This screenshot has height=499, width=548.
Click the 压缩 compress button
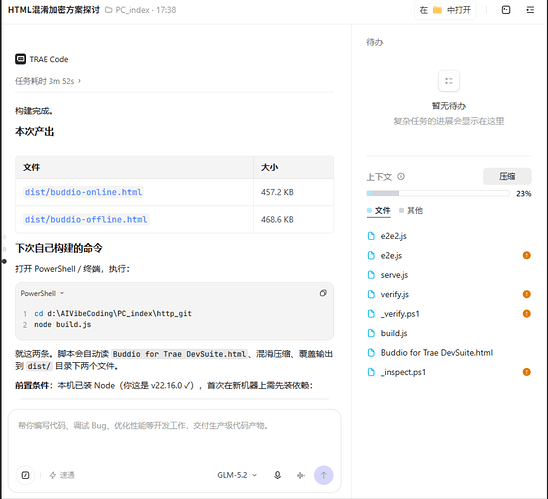click(507, 176)
